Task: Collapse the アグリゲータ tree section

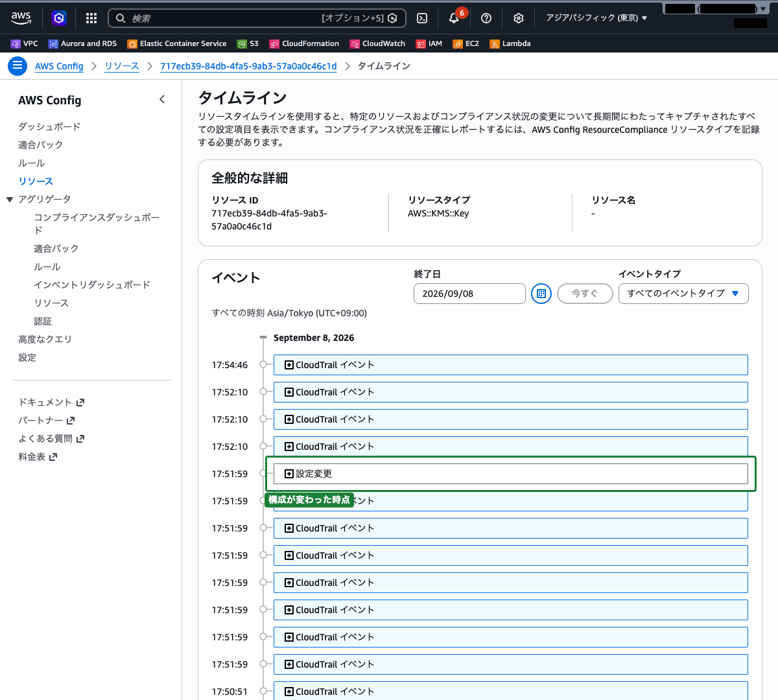Action: [x=10, y=199]
